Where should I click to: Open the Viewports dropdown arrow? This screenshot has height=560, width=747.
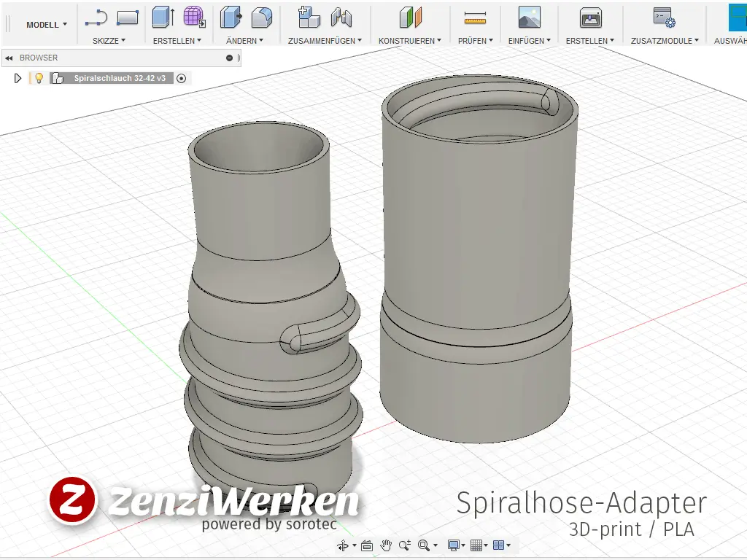[x=508, y=545]
